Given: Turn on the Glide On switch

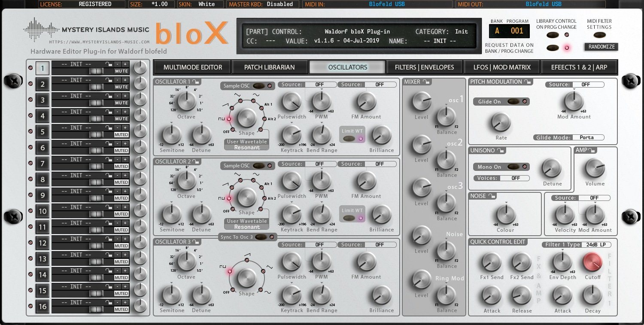Looking at the screenshot, I should [x=513, y=102].
